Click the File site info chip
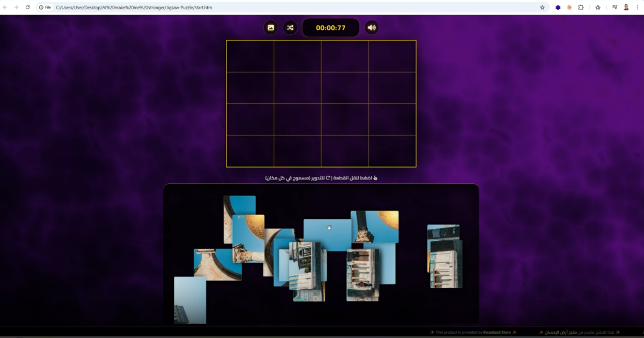Screen dimensions: 644x338 click(45, 8)
